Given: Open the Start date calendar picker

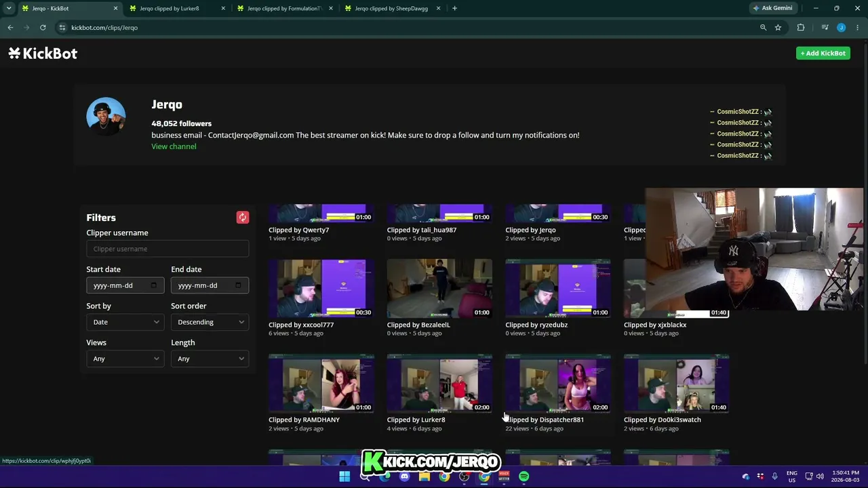Looking at the screenshot, I should point(154,285).
